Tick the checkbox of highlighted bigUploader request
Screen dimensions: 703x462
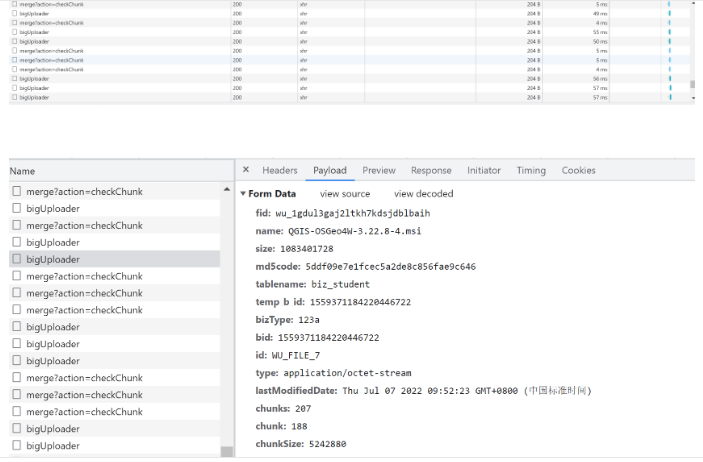pyautogui.click(x=17, y=259)
